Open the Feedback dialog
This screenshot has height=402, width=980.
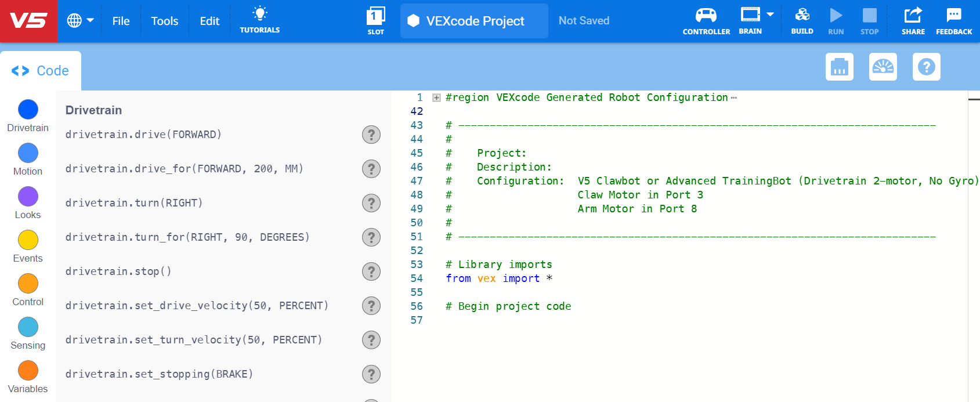[953, 21]
